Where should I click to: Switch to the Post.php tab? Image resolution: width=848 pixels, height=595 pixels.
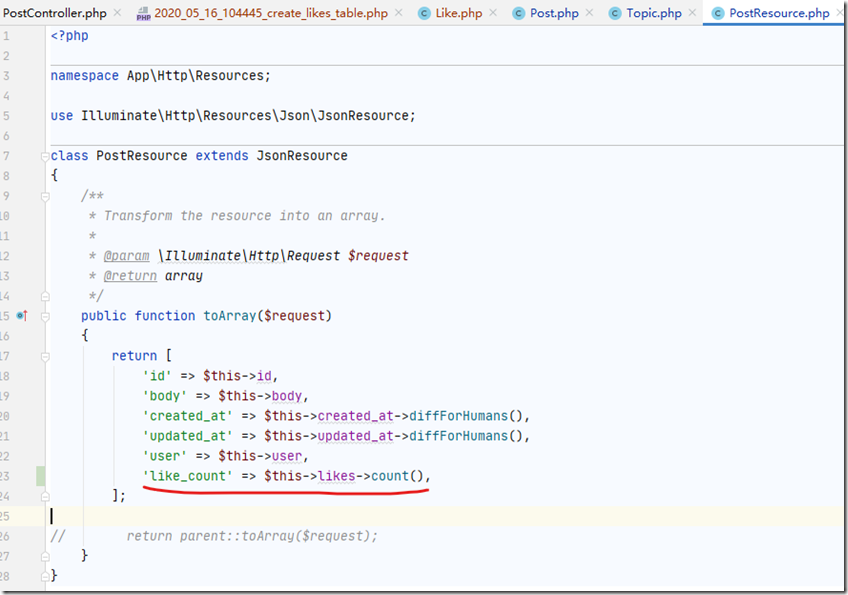click(x=554, y=13)
